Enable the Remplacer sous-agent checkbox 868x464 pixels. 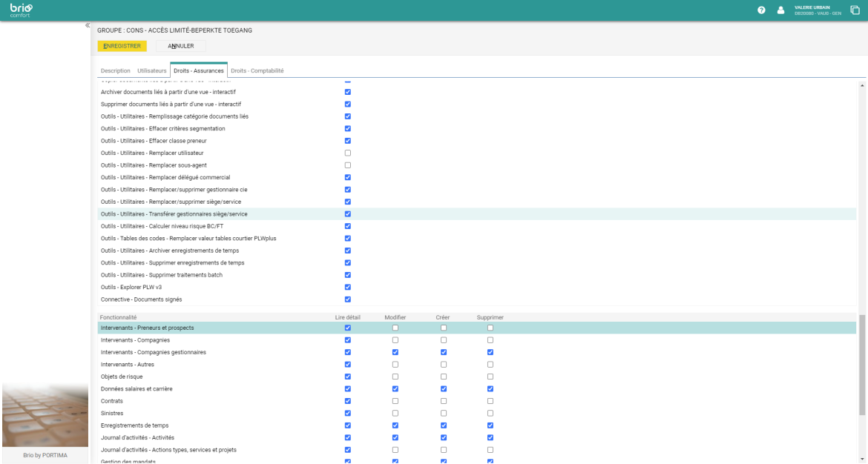coord(348,165)
